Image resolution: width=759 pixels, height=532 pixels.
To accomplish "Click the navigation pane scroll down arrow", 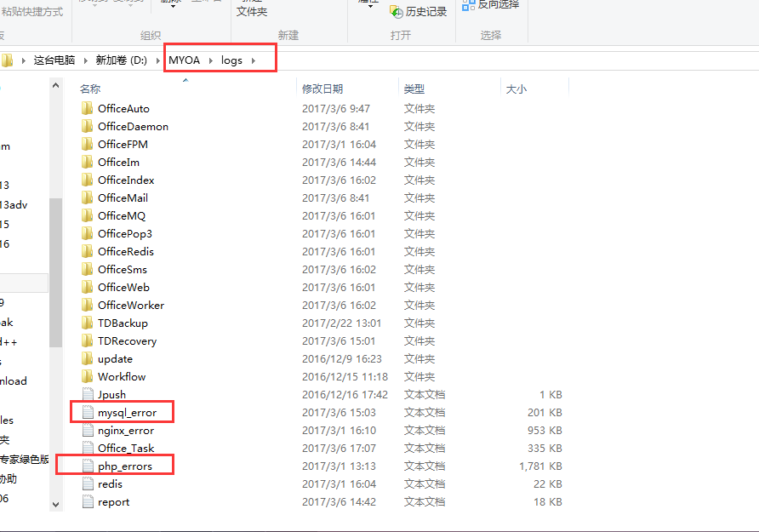I will tap(56, 504).
